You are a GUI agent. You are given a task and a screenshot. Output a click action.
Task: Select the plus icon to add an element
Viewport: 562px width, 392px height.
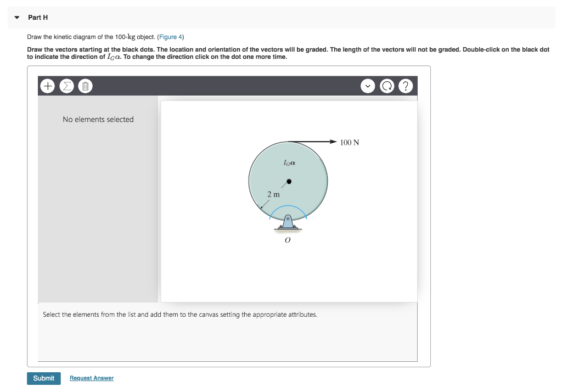click(47, 86)
